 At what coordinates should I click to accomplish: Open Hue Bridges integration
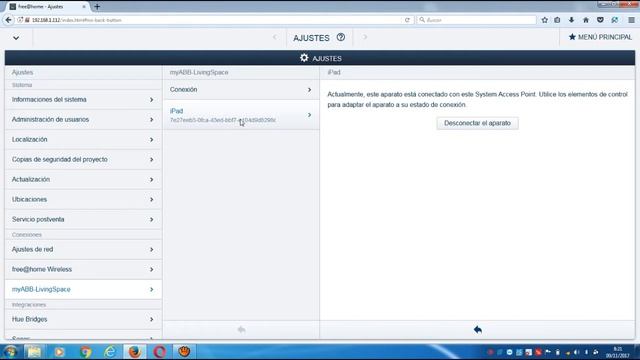(x=83, y=319)
